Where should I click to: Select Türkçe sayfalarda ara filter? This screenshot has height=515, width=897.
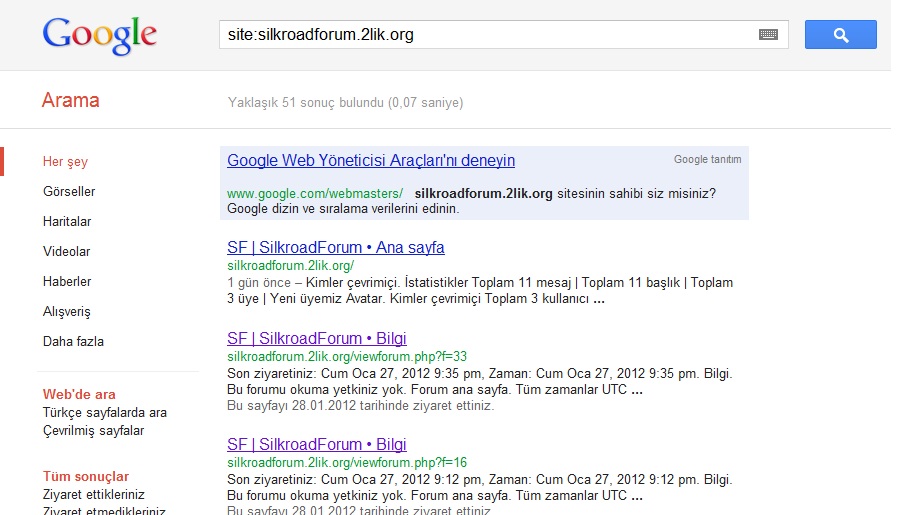105,413
